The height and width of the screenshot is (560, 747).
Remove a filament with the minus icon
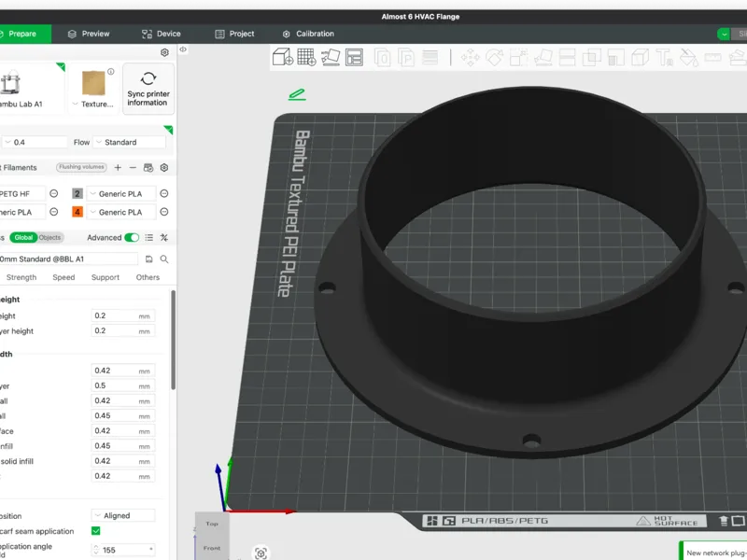click(x=133, y=168)
